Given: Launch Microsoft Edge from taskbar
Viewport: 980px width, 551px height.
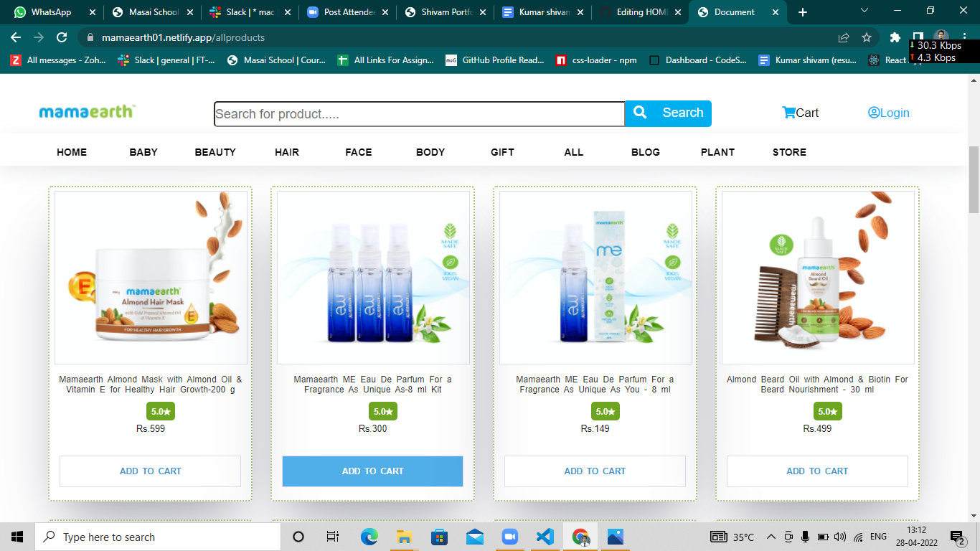Looking at the screenshot, I should tap(369, 537).
